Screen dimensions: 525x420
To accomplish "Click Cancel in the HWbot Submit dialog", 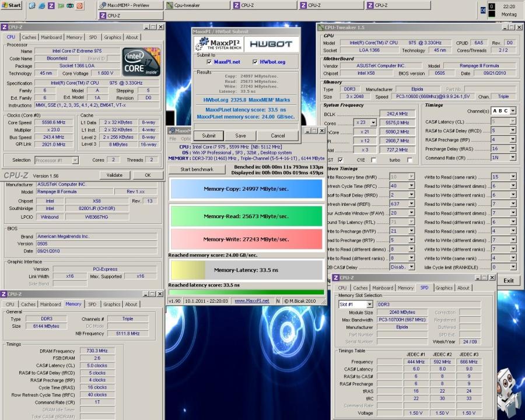I will (x=278, y=136).
